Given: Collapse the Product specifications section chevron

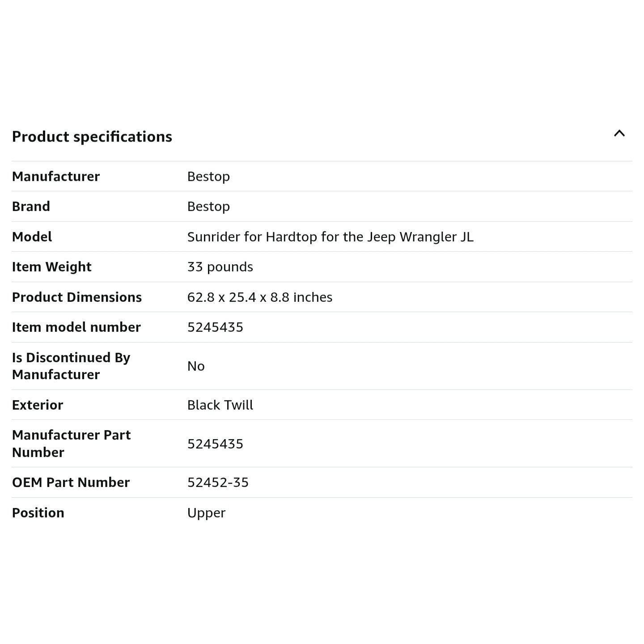Looking at the screenshot, I should (x=619, y=133).
